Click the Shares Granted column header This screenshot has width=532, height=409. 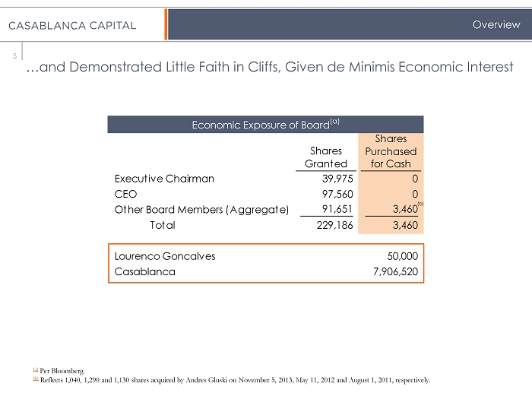click(325, 157)
